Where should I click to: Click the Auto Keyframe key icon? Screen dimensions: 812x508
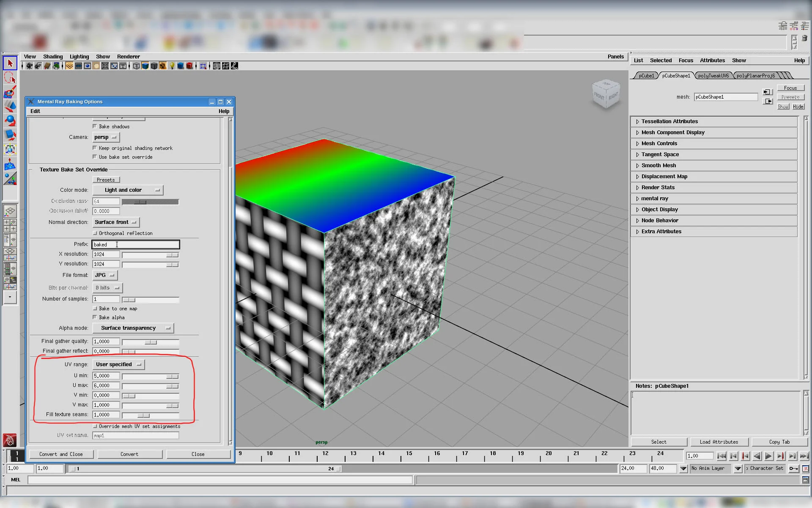tap(793, 468)
